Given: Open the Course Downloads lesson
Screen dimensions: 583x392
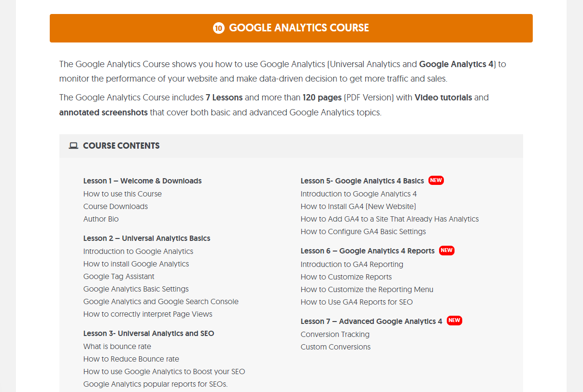Looking at the screenshot, I should [115, 206].
